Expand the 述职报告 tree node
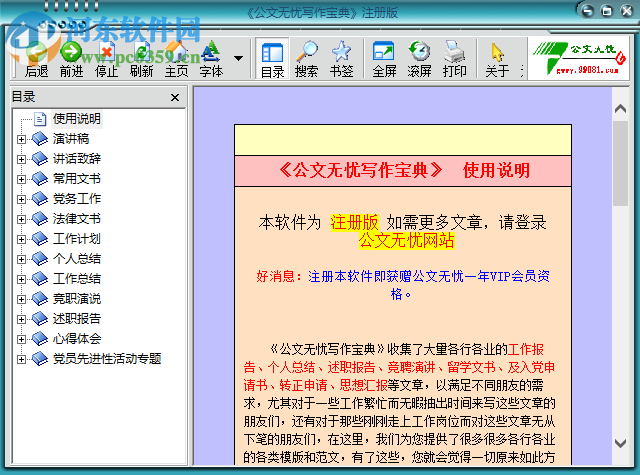The width and height of the screenshot is (640, 475). tap(21, 319)
